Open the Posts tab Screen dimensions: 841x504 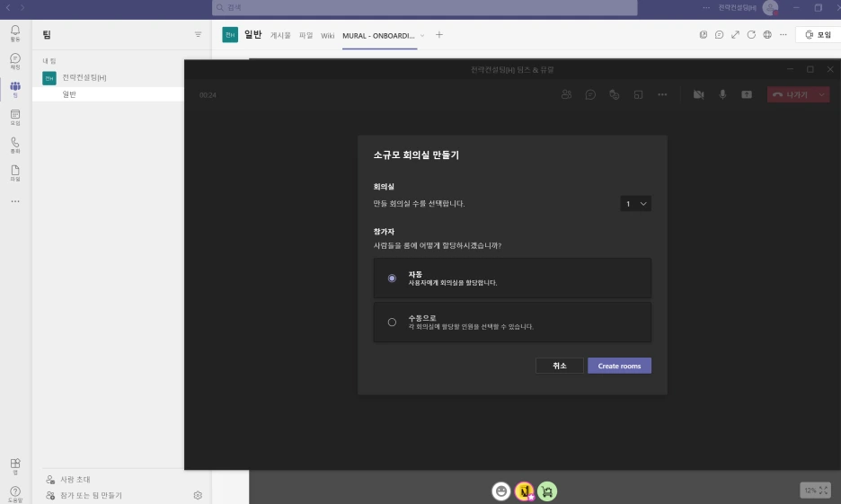280,35
